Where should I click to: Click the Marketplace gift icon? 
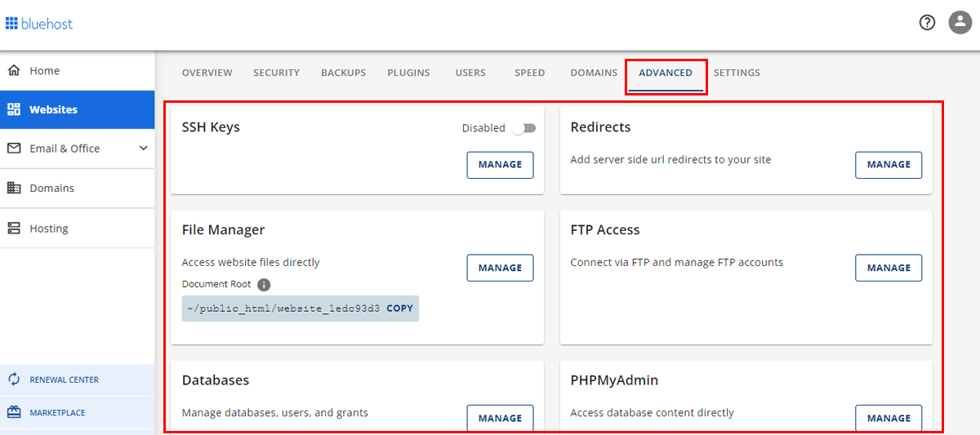point(14,412)
